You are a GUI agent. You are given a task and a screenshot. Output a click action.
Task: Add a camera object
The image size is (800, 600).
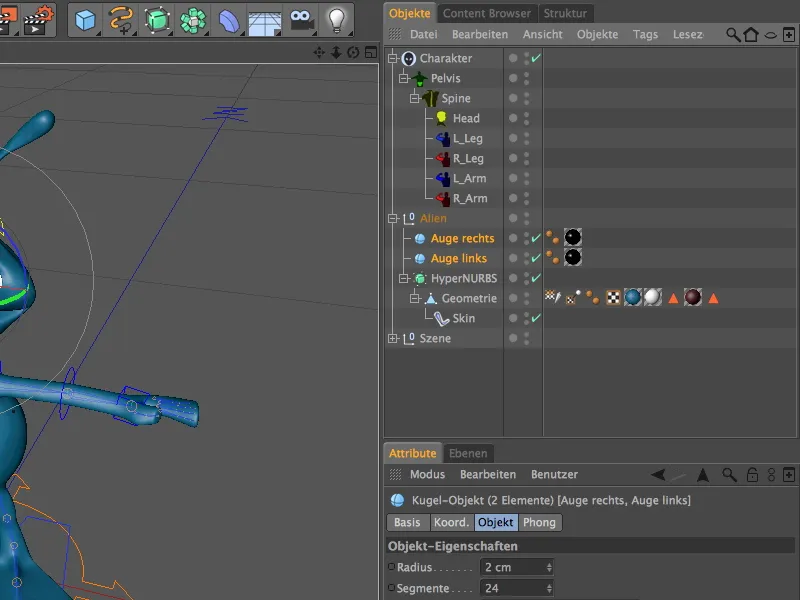(301, 20)
